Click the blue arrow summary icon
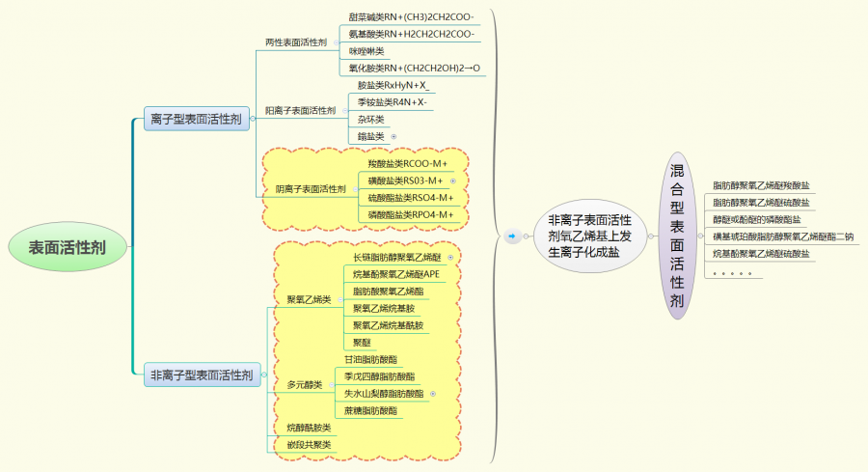The width and height of the screenshot is (868, 472). click(x=511, y=236)
